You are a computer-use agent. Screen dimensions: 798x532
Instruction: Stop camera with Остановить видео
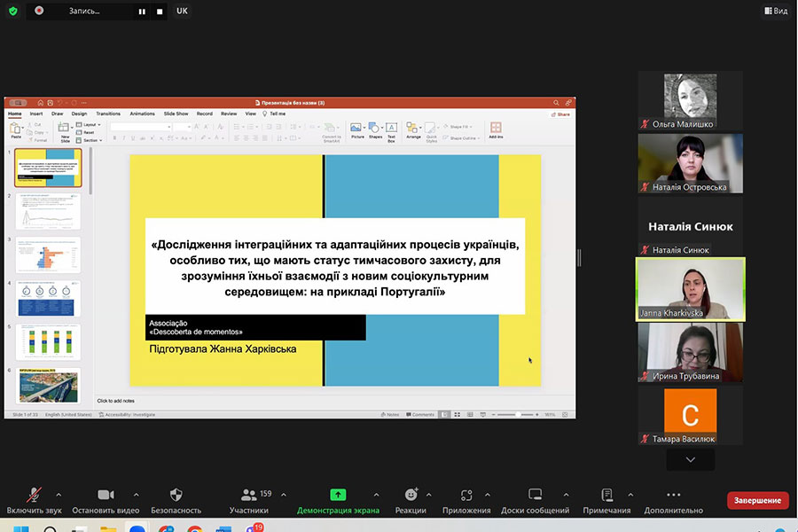[x=106, y=495]
